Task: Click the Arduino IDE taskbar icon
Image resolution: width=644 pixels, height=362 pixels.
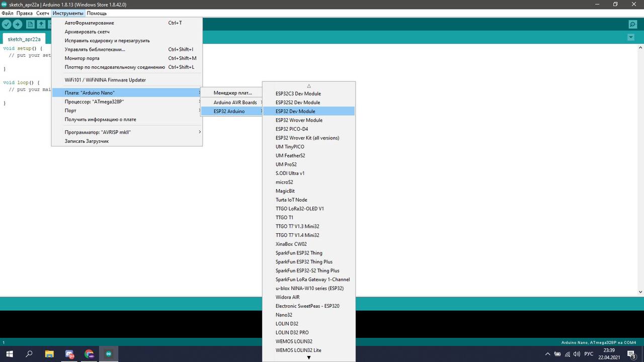Action: 108,354
